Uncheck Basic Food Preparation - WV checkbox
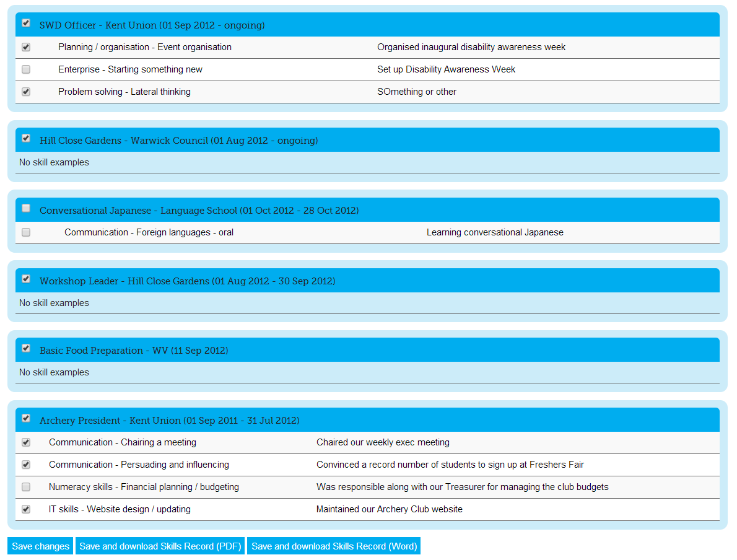 point(26,348)
